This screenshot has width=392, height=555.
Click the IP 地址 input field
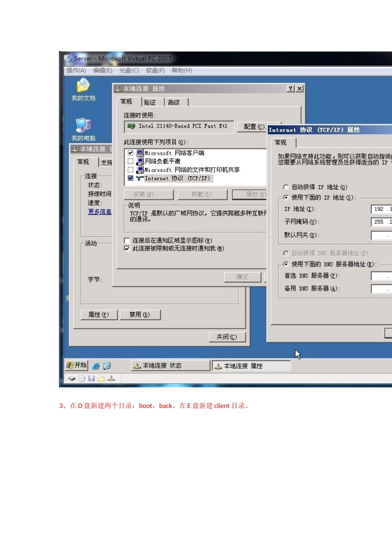382,209
